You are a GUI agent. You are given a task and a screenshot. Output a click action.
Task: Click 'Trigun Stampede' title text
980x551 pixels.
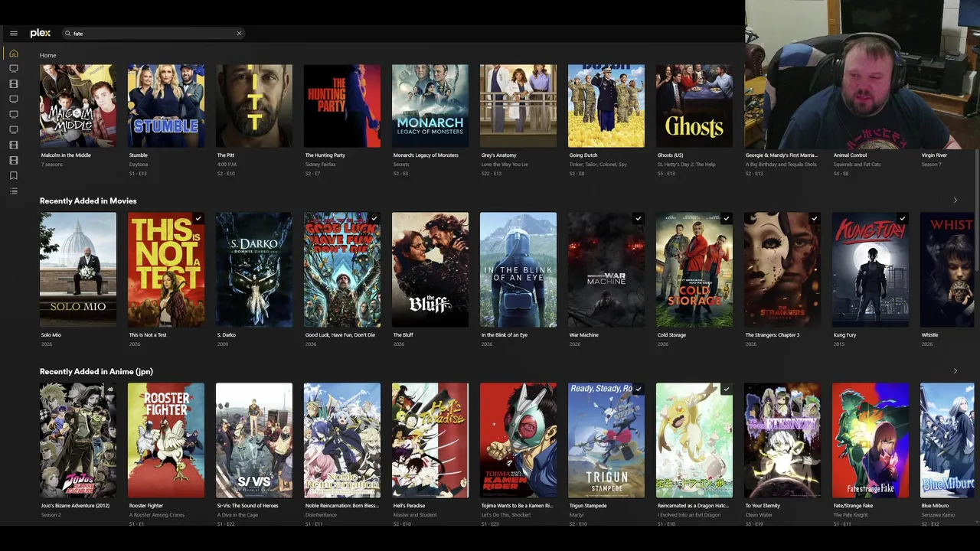click(x=588, y=506)
